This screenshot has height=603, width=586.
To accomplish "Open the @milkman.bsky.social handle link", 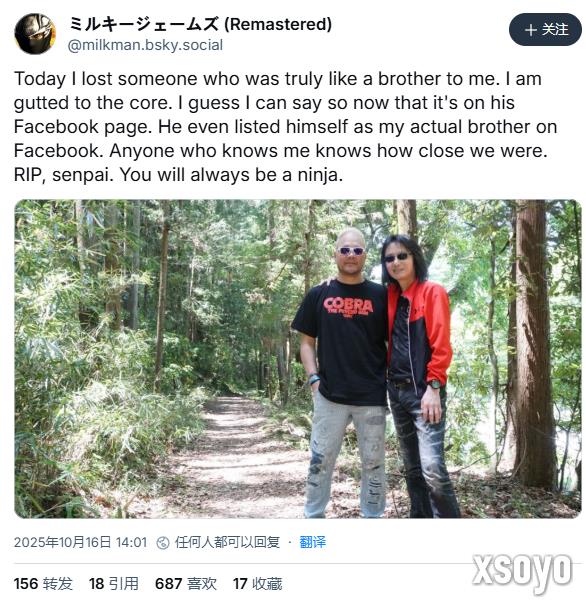I will (x=145, y=45).
